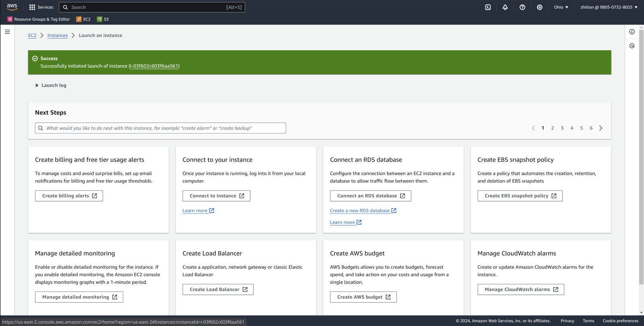Viewport: 644px width, 326px height.
Task: Open the notifications bell
Action: (x=505, y=7)
